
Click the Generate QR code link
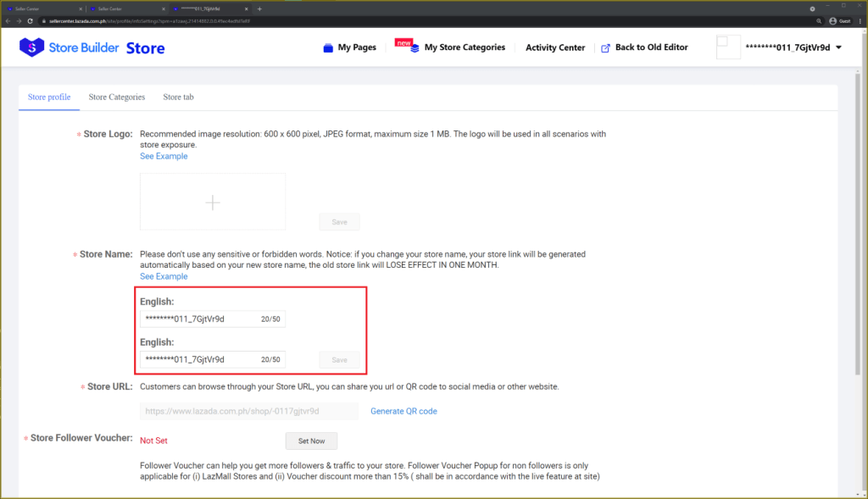[x=403, y=411]
